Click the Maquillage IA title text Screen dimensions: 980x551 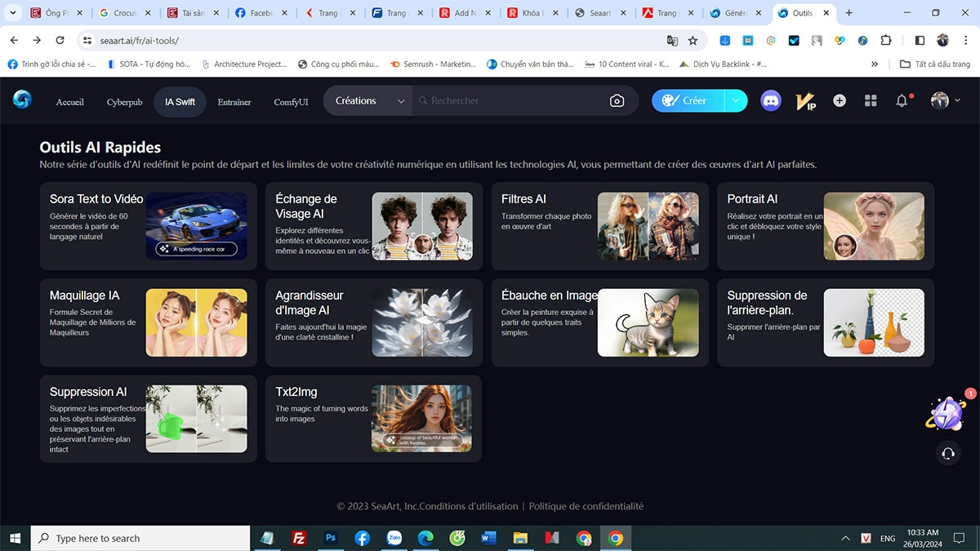click(x=85, y=295)
